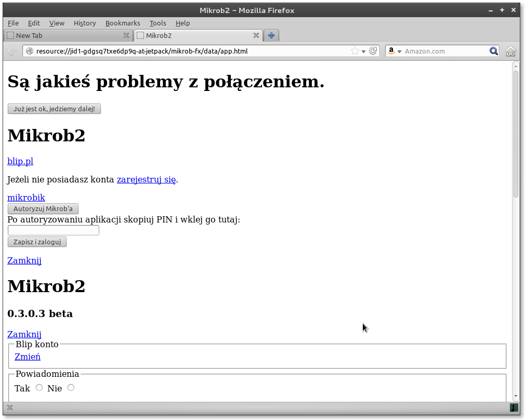Open the Tools menu
The width and height of the screenshot is (525, 420).
coord(157,23)
